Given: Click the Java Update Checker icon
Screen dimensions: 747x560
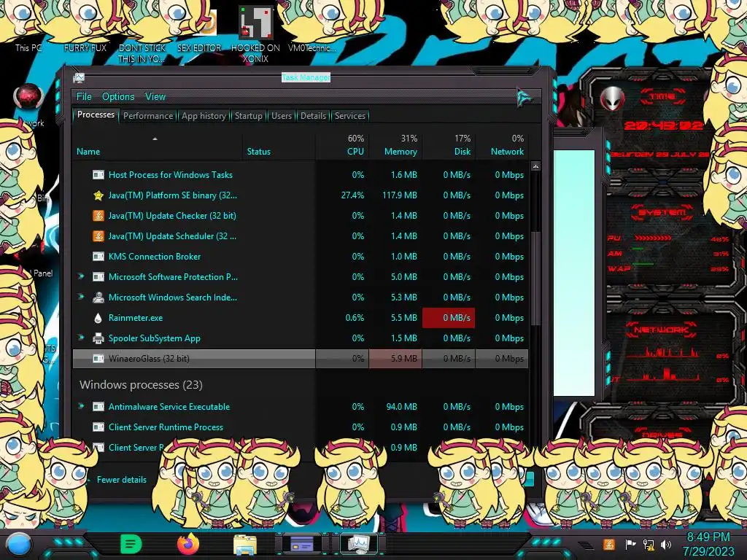Looking at the screenshot, I should [98, 216].
